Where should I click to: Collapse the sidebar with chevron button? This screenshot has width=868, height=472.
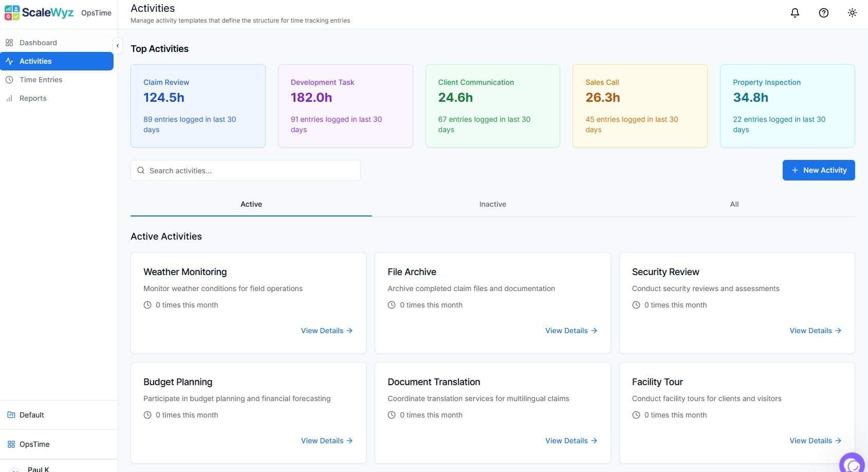118,46
